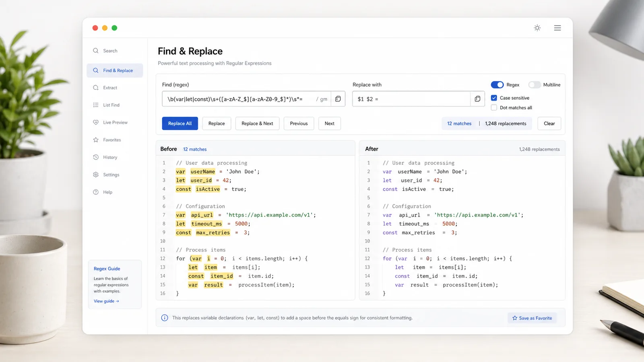Click the Live Preview sidebar icon
Viewport: 644px width, 362px height.
point(96,122)
